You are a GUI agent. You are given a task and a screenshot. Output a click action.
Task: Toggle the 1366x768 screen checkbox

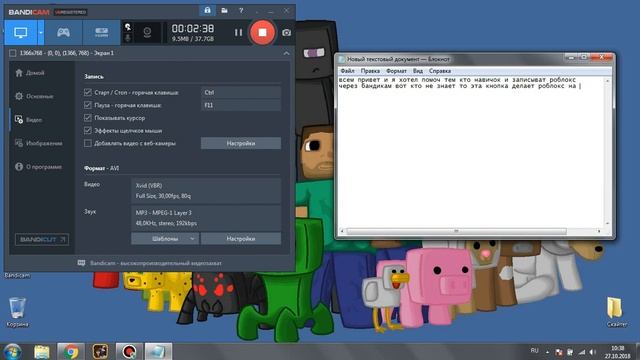(x=13, y=53)
